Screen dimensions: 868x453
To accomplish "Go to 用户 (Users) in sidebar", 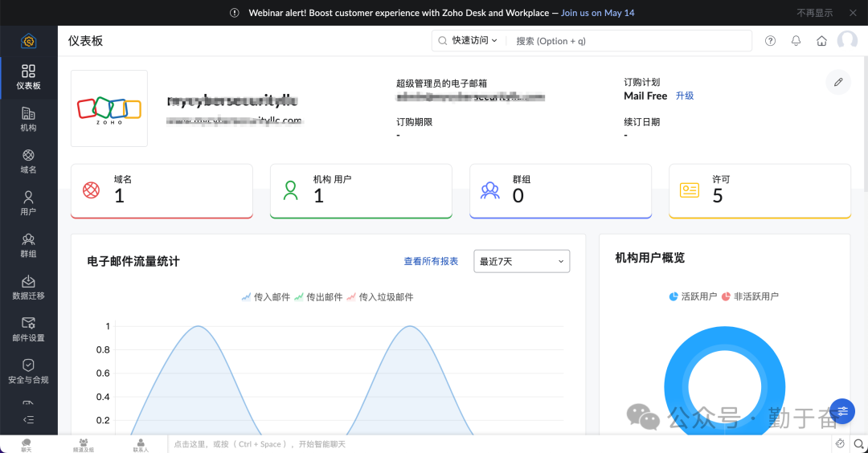I will click(x=28, y=202).
